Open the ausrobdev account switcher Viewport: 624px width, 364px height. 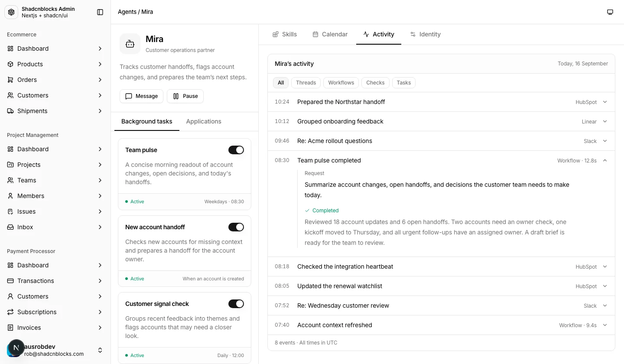(x=55, y=350)
